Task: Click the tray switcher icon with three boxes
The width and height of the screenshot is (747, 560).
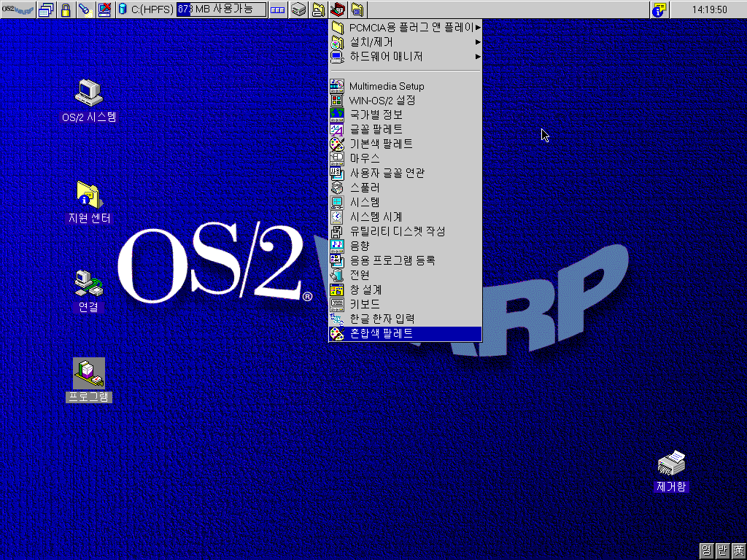Action: click(278, 9)
